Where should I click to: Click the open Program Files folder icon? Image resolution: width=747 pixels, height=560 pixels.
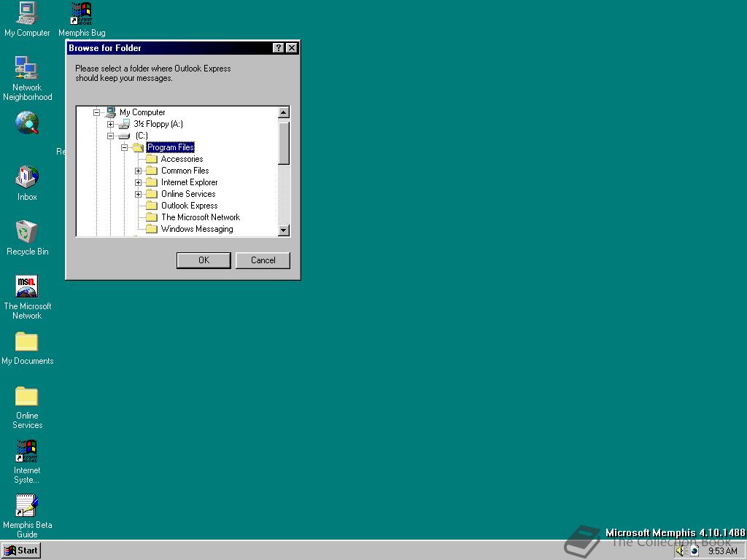click(x=138, y=147)
